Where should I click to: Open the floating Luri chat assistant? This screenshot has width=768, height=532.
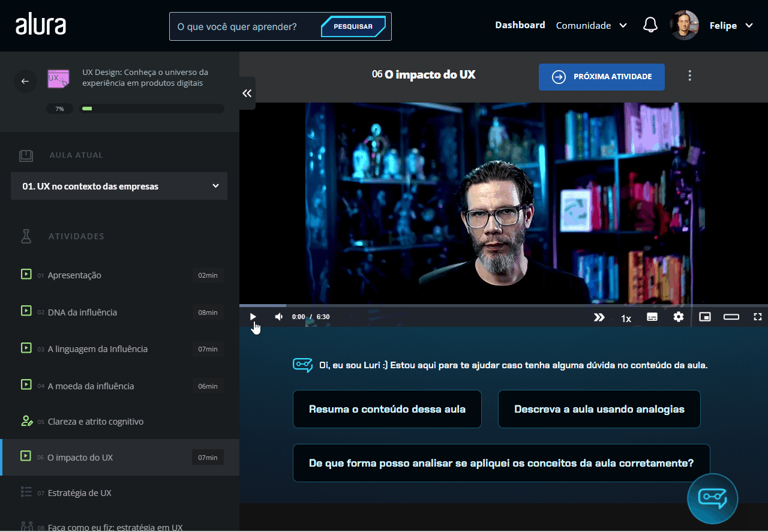712,498
